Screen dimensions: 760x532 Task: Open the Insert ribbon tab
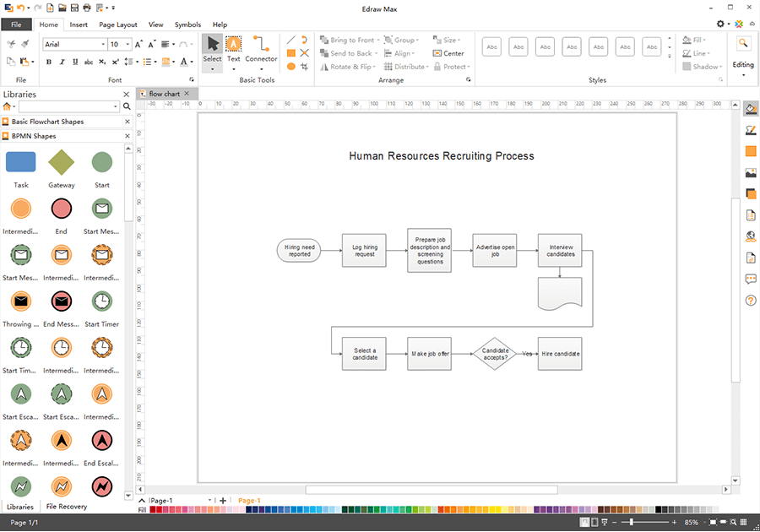[x=79, y=24]
